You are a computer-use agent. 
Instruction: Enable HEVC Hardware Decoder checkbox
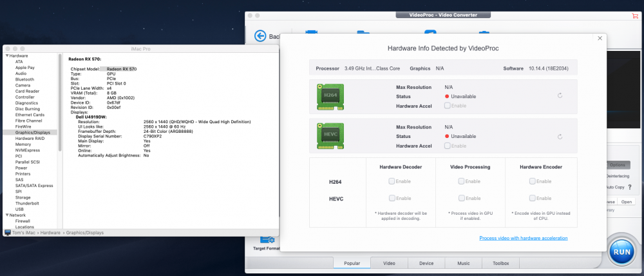[x=392, y=198]
